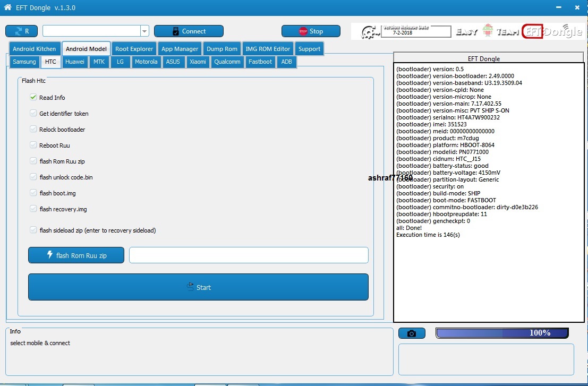Switch to Motorola tab
This screenshot has height=386, width=588.
tap(146, 62)
